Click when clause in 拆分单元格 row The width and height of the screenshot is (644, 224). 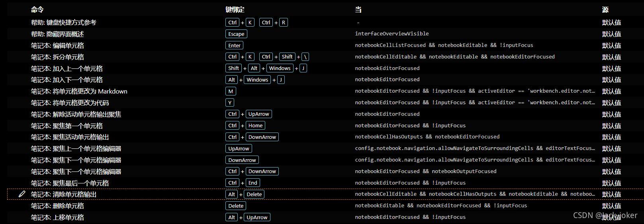[x=455, y=57]
